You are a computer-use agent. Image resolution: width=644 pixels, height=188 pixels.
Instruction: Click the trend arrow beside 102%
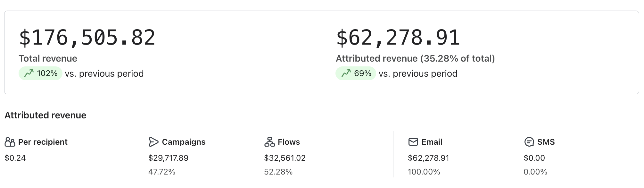coord(29,73)
